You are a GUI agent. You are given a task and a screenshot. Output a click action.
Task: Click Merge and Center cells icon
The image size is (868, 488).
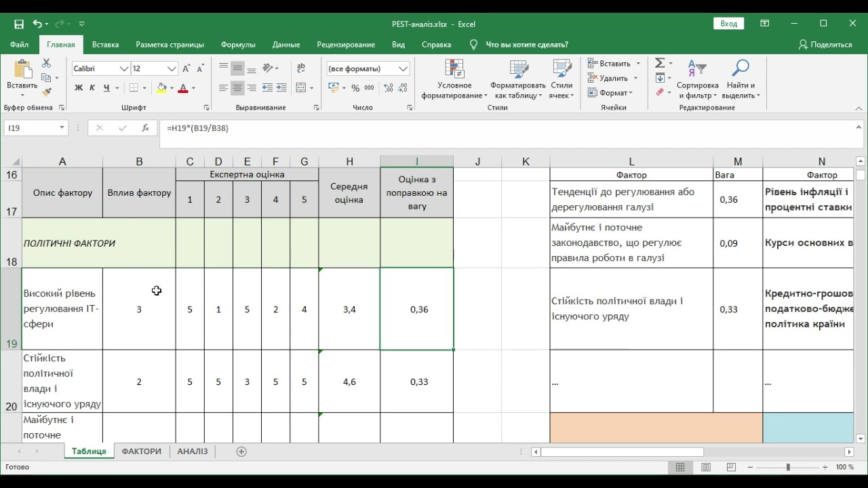click(302, 88)
